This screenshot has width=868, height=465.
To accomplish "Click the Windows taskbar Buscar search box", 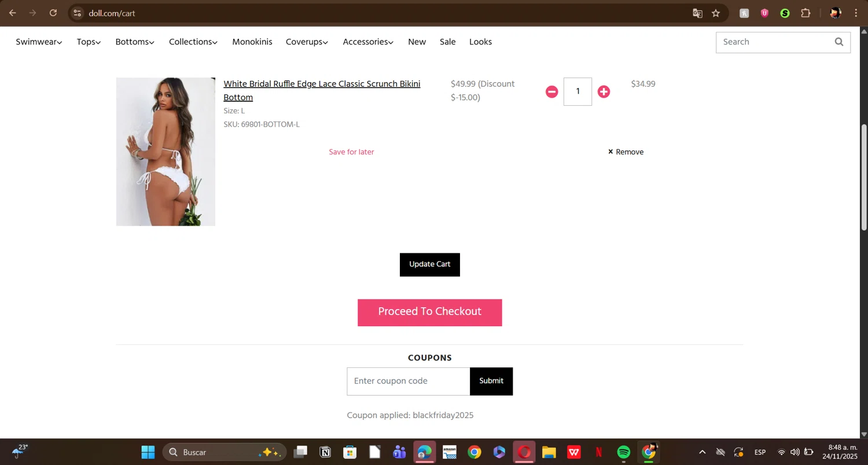I will tap(225, 452).
